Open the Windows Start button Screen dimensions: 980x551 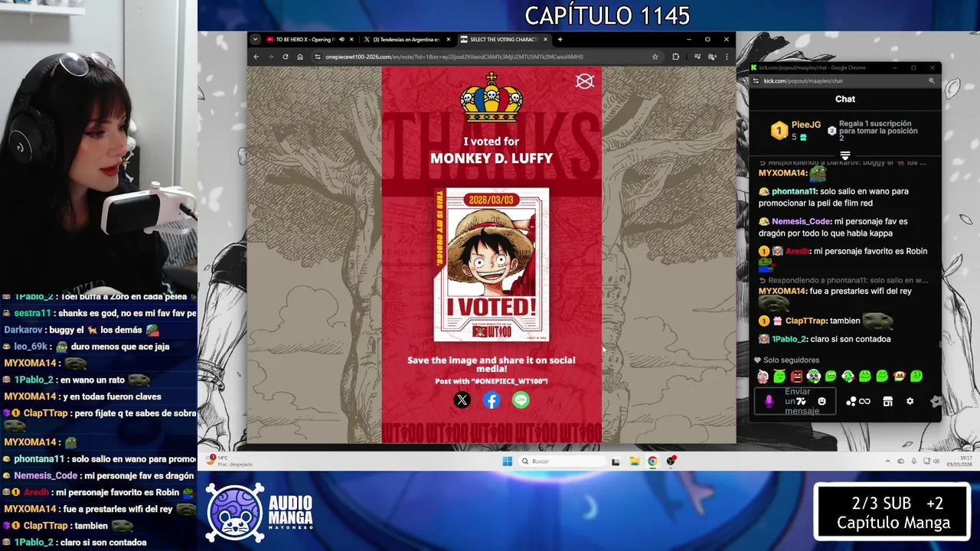(x=507, y=461)
